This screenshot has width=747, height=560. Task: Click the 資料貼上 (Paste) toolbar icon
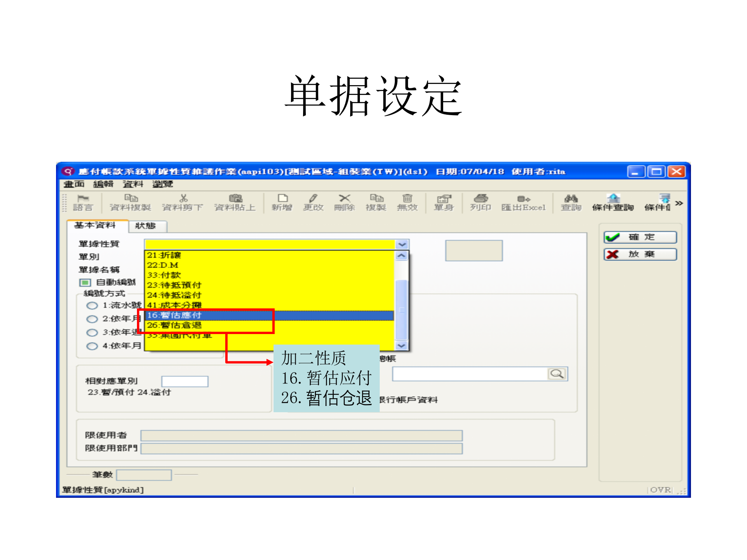[235, 202]
